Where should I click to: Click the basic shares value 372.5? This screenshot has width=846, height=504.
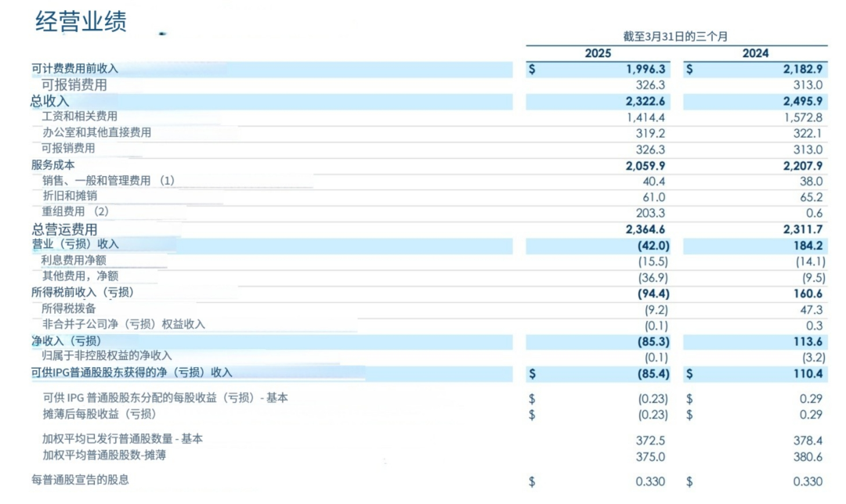coord(650,441)
